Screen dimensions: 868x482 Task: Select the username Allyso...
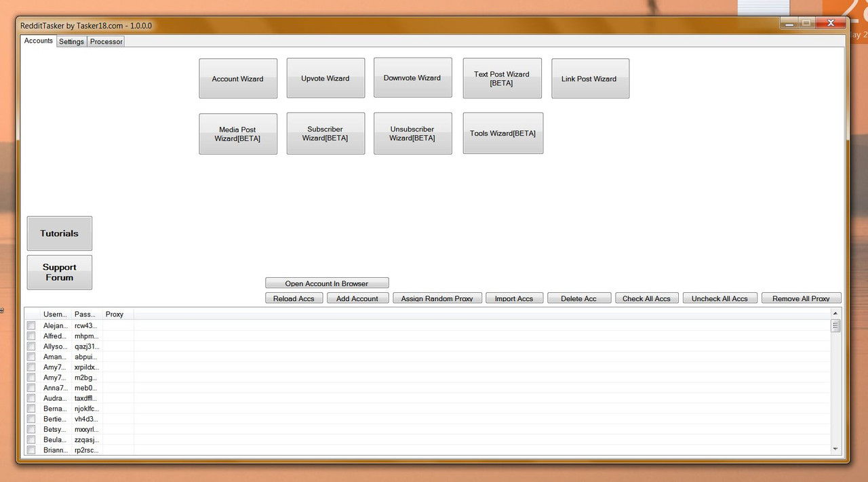pyautogui.click(x=55, y=346)
